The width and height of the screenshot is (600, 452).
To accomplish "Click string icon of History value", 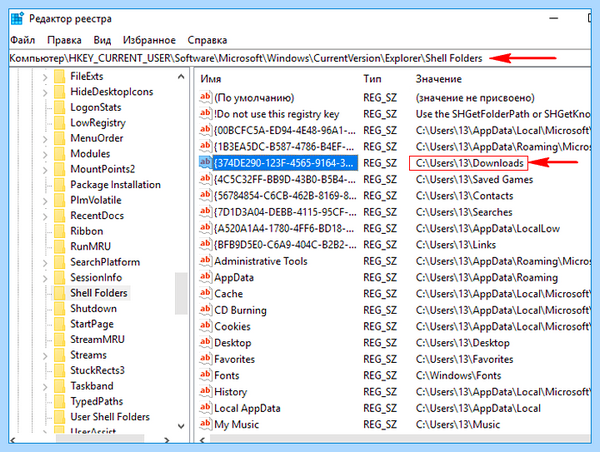I will pos(205,392).
